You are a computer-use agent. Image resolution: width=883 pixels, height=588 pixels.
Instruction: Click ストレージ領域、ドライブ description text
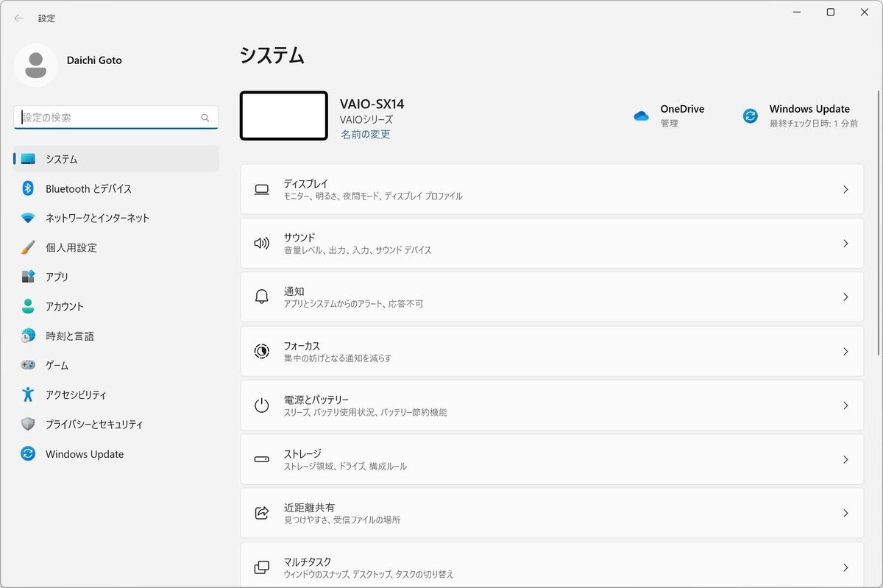[345, 467]
